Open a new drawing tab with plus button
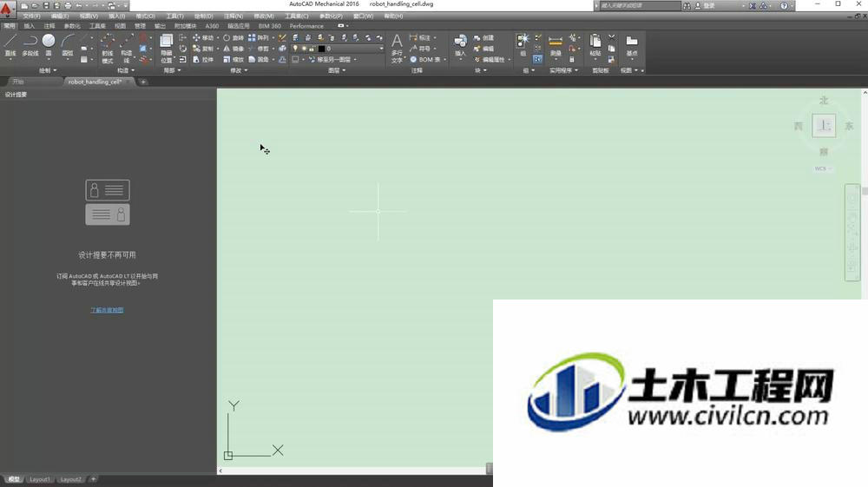 (x=143, y=82)
